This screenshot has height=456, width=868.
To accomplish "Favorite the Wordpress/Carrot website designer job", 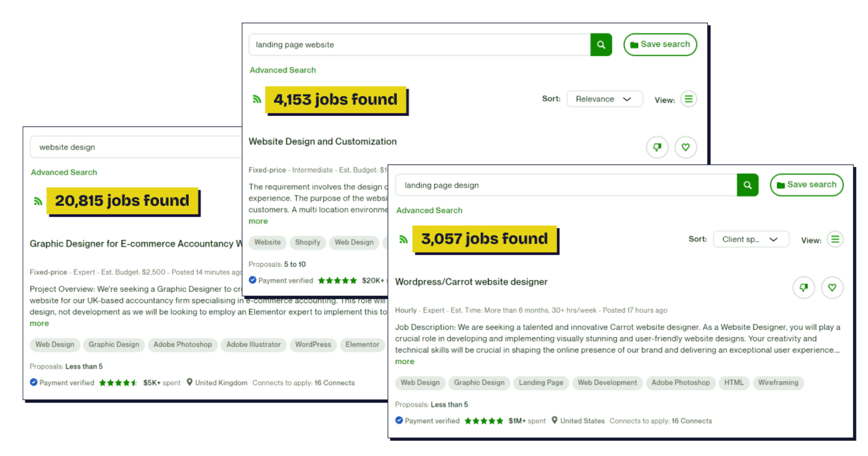I will (x=832, y=288).
